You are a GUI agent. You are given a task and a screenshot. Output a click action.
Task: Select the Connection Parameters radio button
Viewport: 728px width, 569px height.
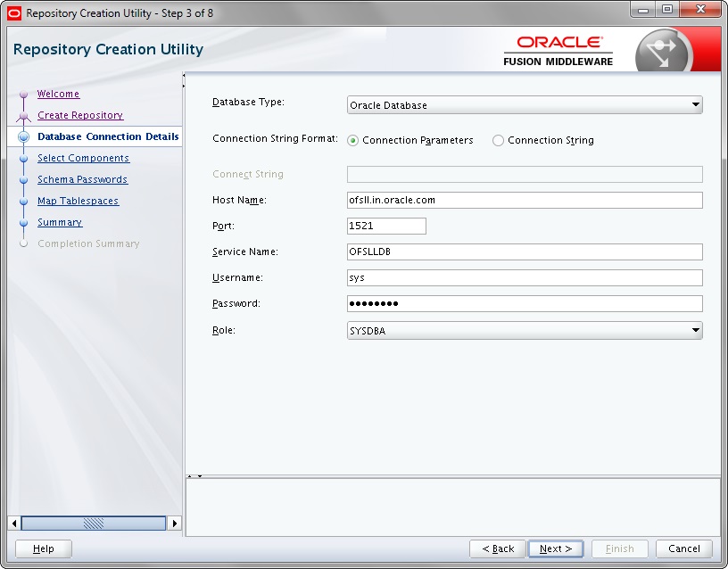[353, 141]
